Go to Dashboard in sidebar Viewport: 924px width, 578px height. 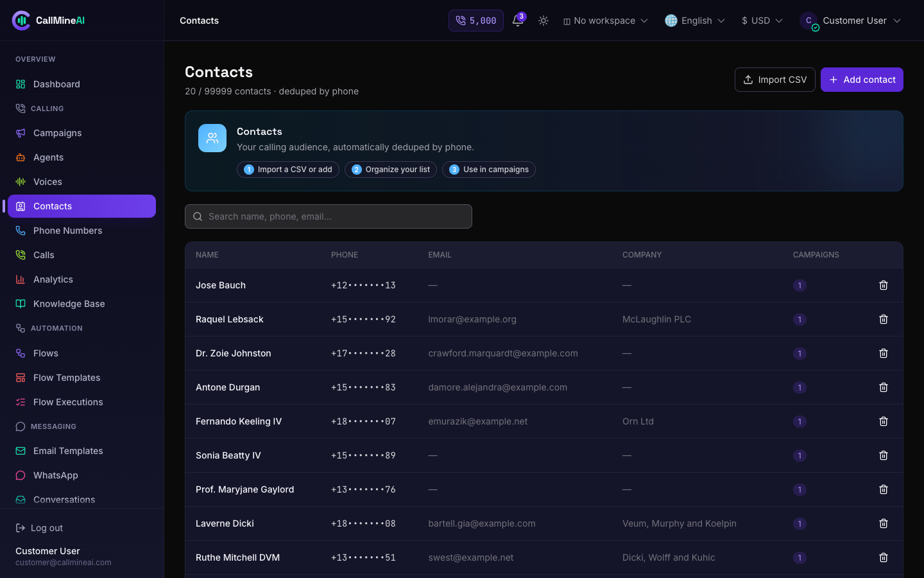point(81,84)
